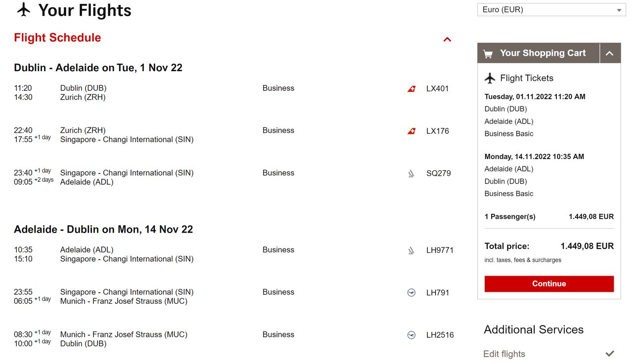Image resolution: width=633 pixels, height=364 pixels.
Task: Click the Swiss airline logo beside LX401
Action: 411,89
